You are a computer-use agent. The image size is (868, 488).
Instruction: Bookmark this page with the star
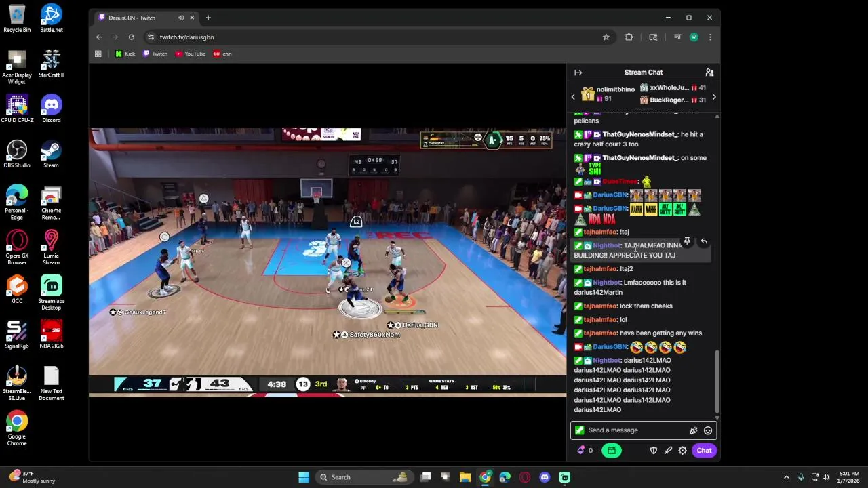tap(606, 37)
